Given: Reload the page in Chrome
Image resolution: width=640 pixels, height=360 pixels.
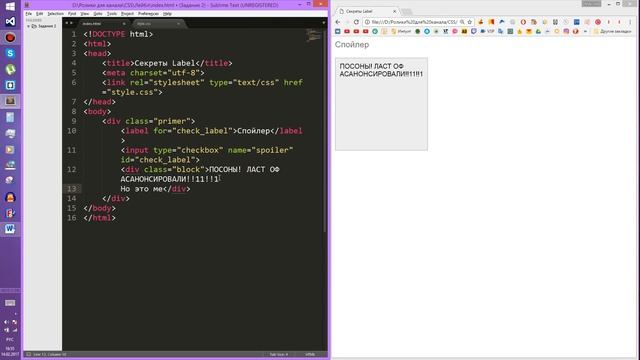Looking at the screenshot, I should [356, 22].
